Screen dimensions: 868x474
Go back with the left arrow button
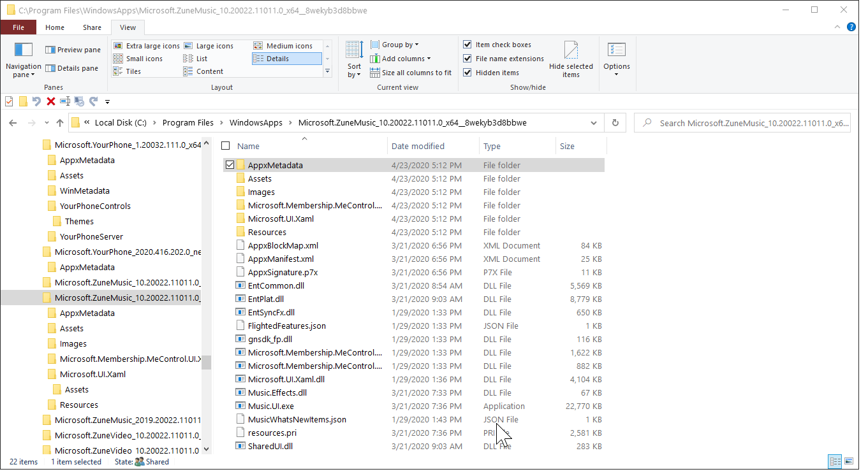[x=13, y=123]
